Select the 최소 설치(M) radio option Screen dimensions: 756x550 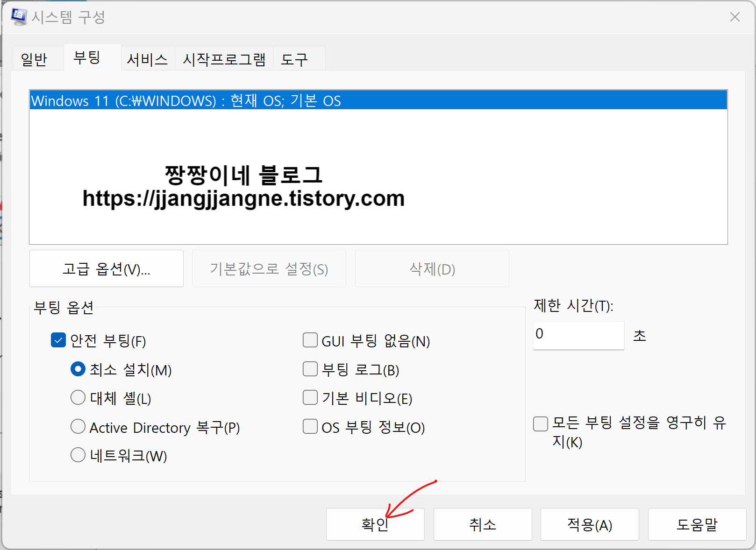tap(78, 369)
